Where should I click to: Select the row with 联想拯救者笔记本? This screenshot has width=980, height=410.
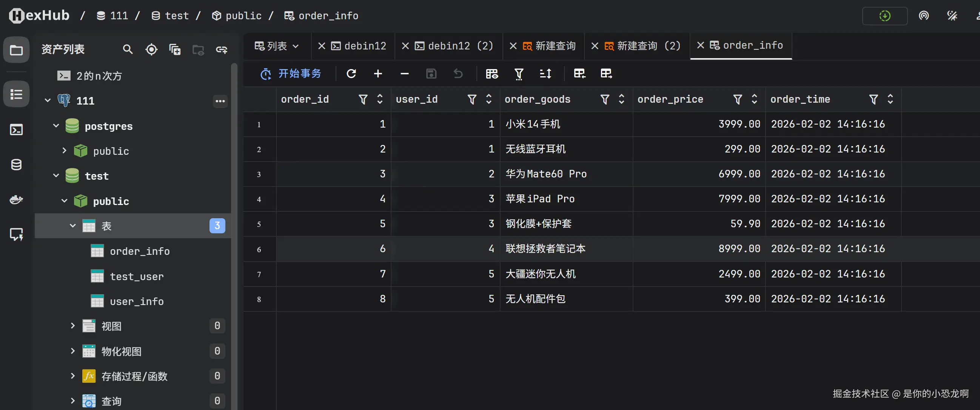(545, 249)
